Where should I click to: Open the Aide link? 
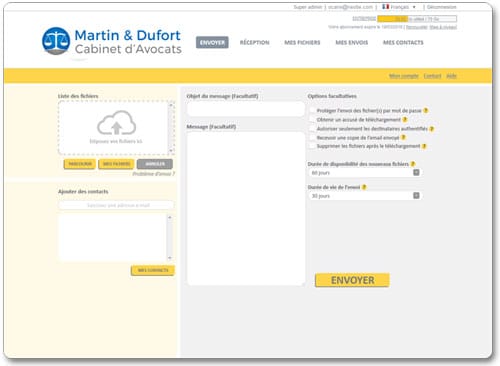(x=451, y=76)
